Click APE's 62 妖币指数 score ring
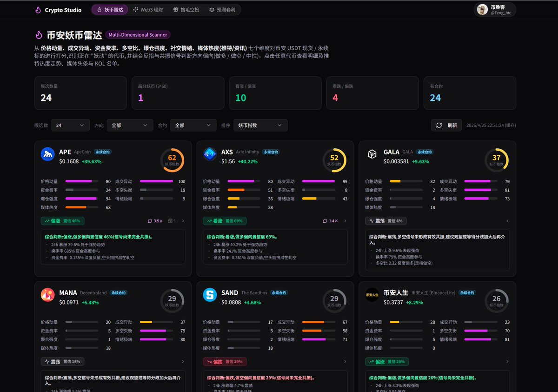 (x=172, y=160)
